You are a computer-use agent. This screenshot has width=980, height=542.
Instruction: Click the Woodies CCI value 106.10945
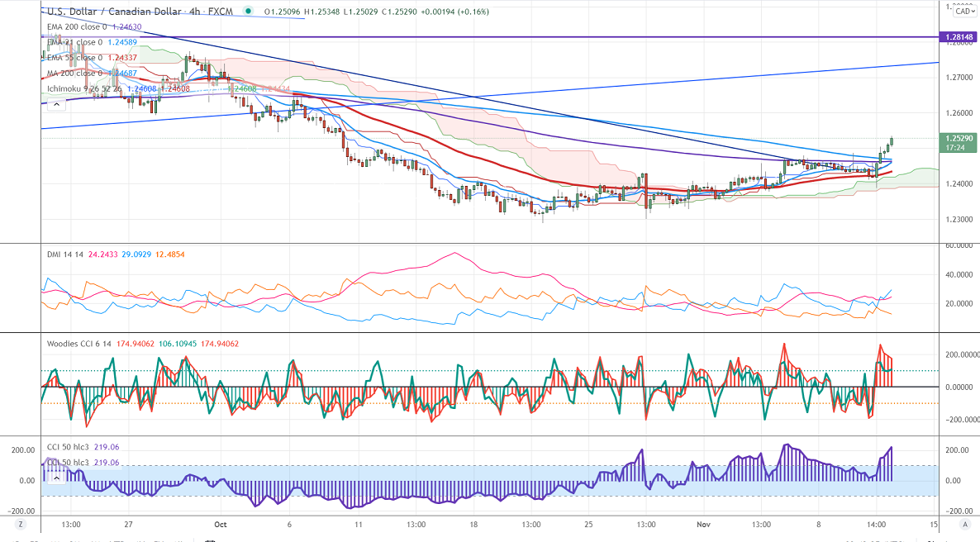tap(178, 344)
